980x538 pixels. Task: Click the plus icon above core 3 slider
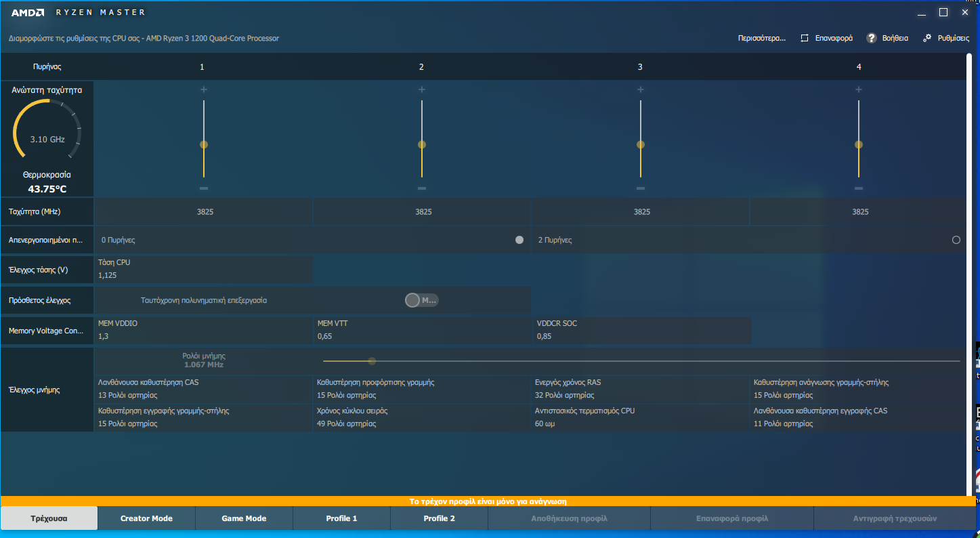[640, 89]
